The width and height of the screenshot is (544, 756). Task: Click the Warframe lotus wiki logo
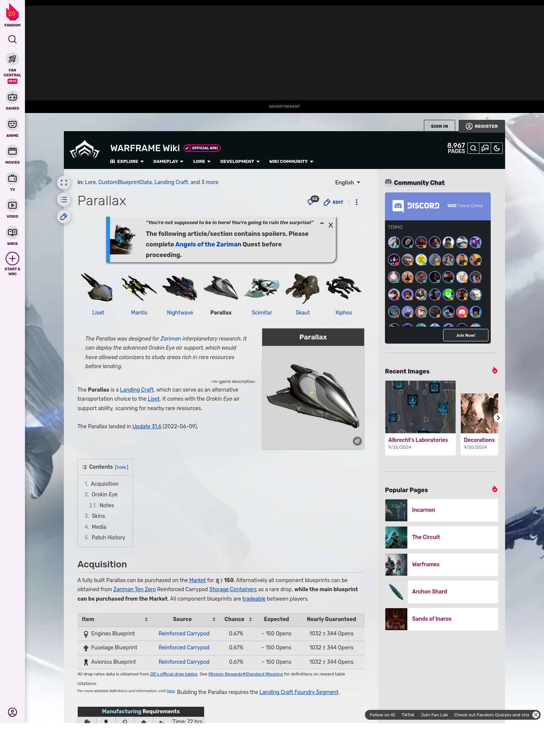click(85, 149)
